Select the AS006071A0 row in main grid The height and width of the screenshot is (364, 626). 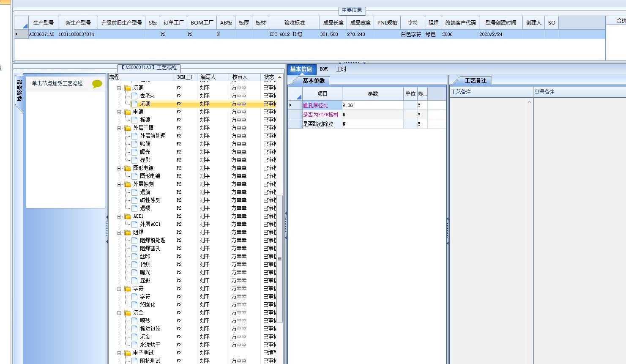(x=310, y=34)
